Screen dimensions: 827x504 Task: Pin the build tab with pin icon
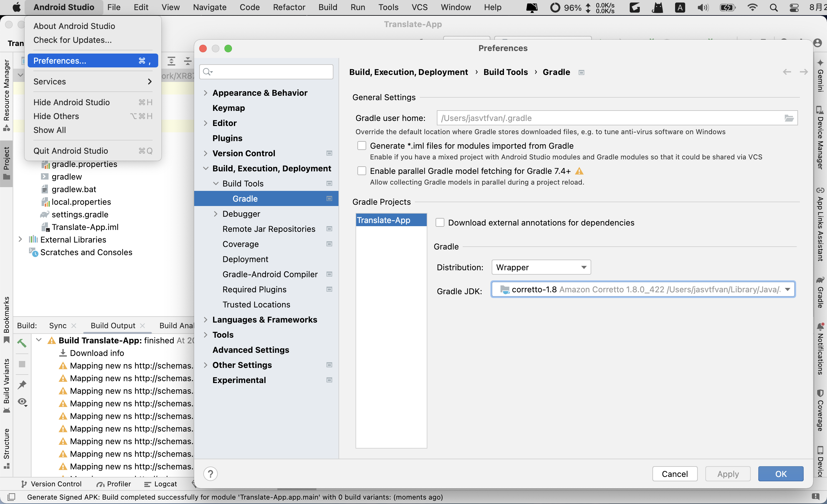(x=22, y=384)
